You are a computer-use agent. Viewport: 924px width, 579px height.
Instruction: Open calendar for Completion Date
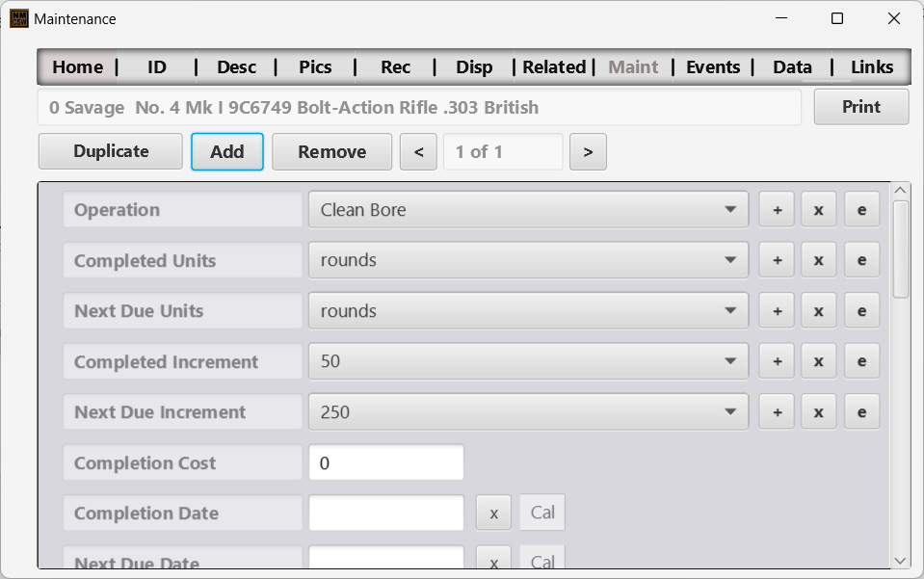(542, 513)
